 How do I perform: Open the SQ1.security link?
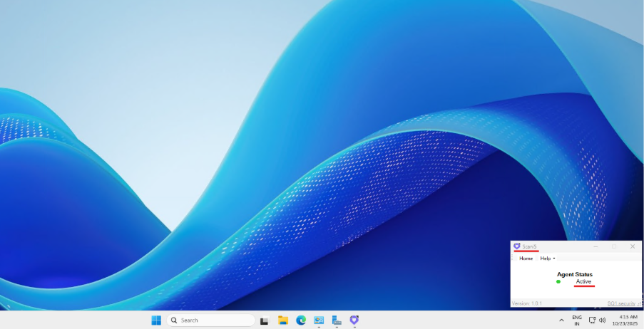click(x=620, y=303)
